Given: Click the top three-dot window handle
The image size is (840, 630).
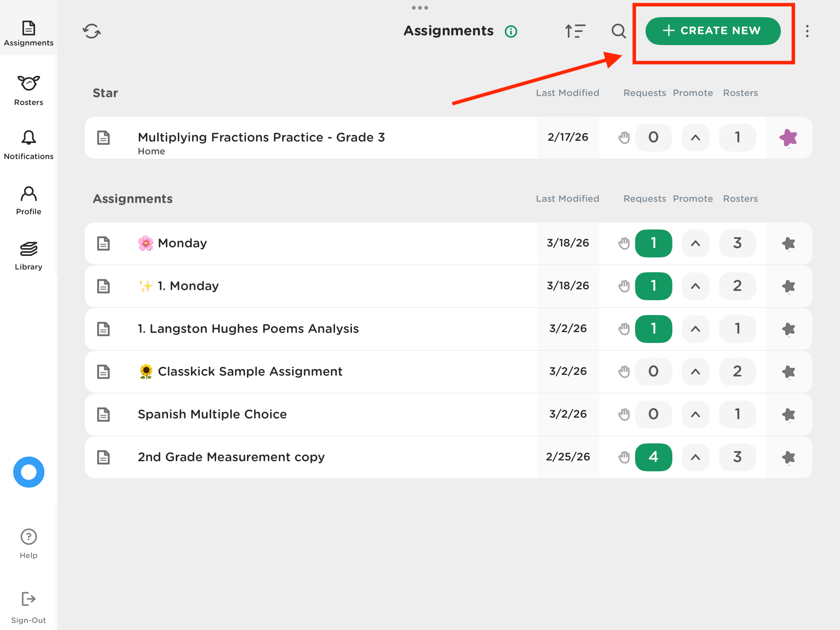Looking at the screenshot, I should click(x=420, y=8).
